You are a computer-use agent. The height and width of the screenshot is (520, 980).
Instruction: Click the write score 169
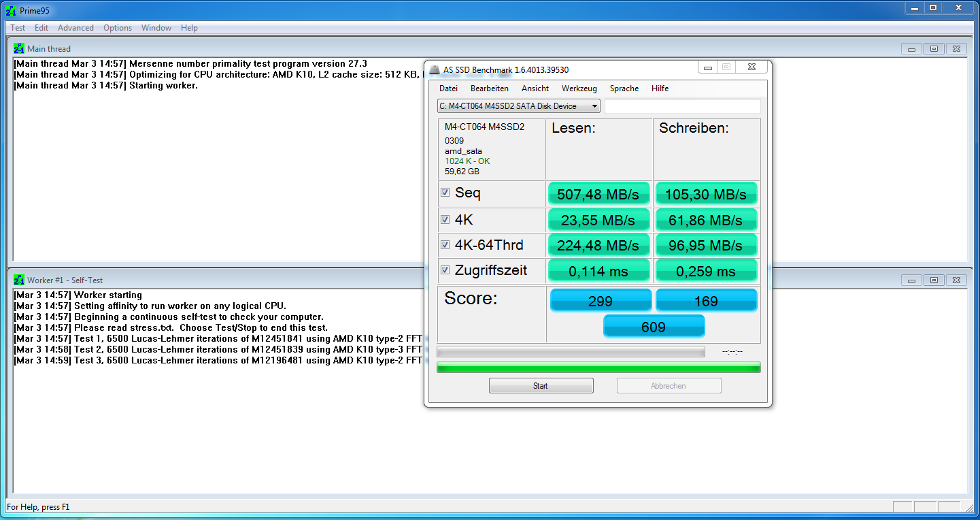tap(706, 301)
